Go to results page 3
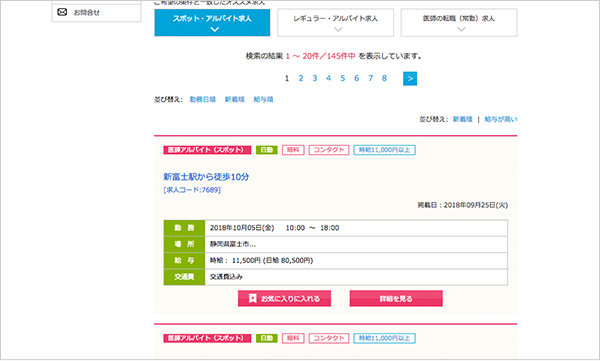Image resolution: width=600 pixels, height=361 pixels. tap(315, 78)
